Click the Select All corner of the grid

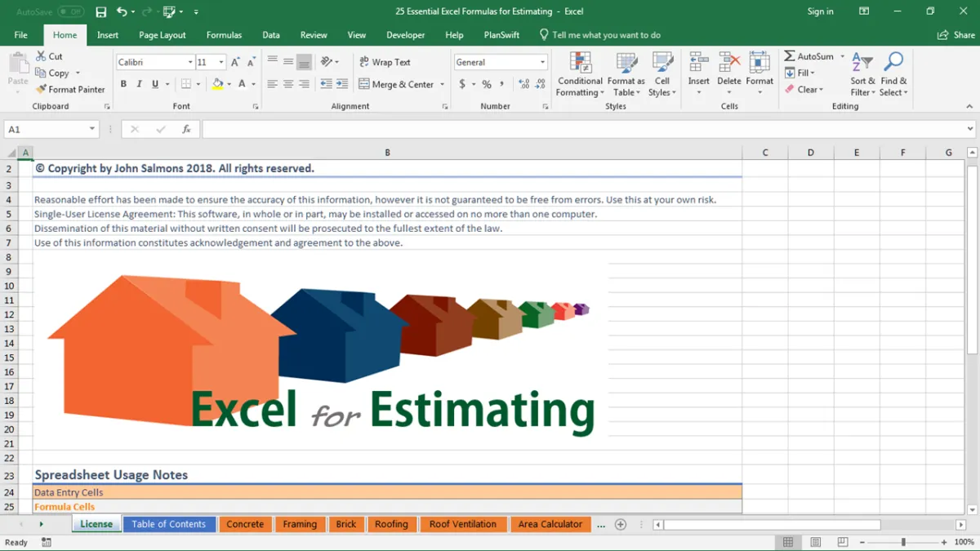(11, 153)
